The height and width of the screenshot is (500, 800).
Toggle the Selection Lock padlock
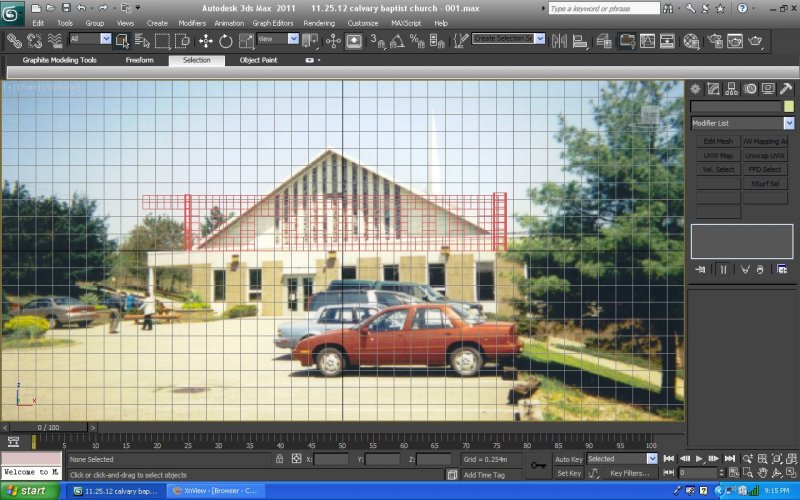pyautogui.click(x=279, y=459)
